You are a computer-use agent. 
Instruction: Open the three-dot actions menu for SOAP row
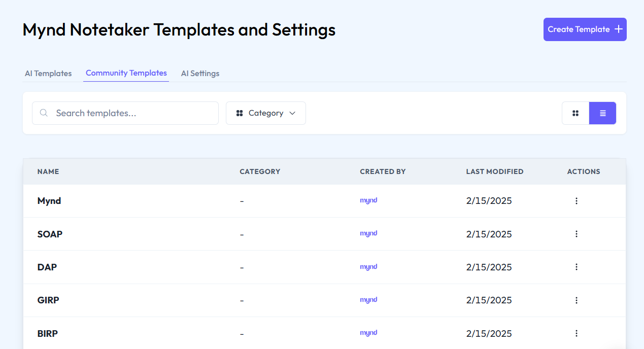pyautogui.click(x=576, y=234)
